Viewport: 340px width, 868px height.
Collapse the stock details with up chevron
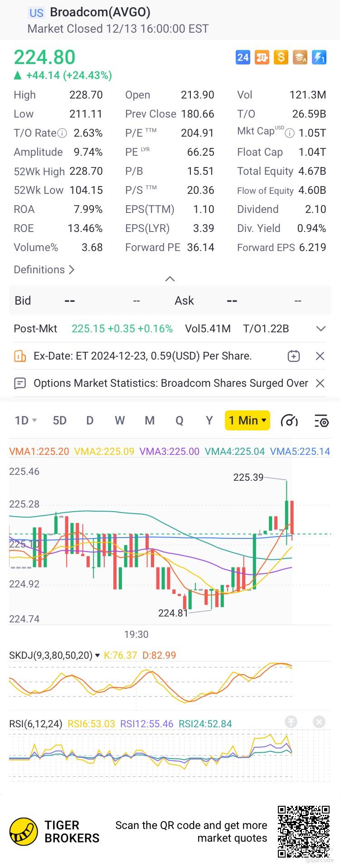170,279
